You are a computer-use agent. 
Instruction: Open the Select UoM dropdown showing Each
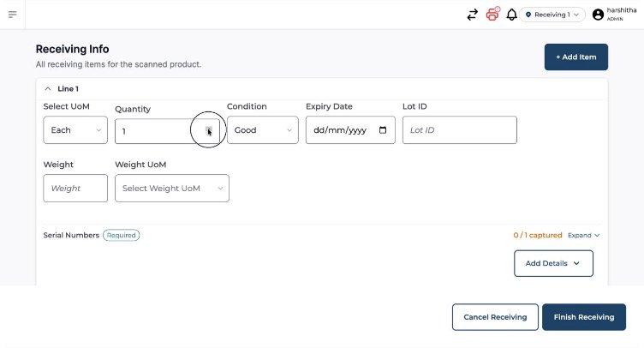[75, 130]
